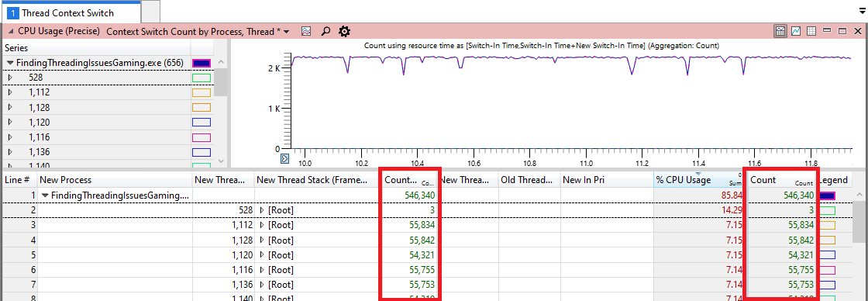The width and height of the screenshot is (868, 301).
Task: Select the Thread Context Switch tab
Action: tap(71, 12)
